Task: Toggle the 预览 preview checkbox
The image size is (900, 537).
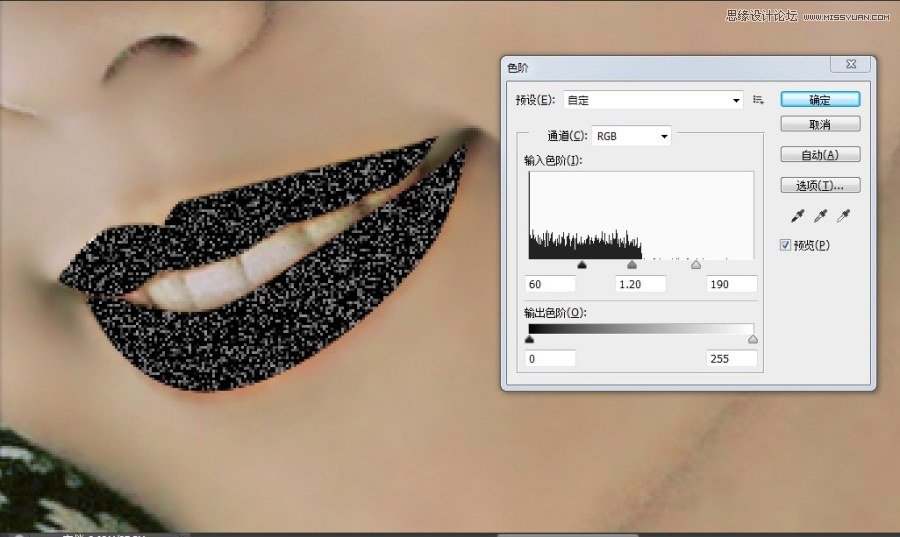Action: (x=786, y=245)
